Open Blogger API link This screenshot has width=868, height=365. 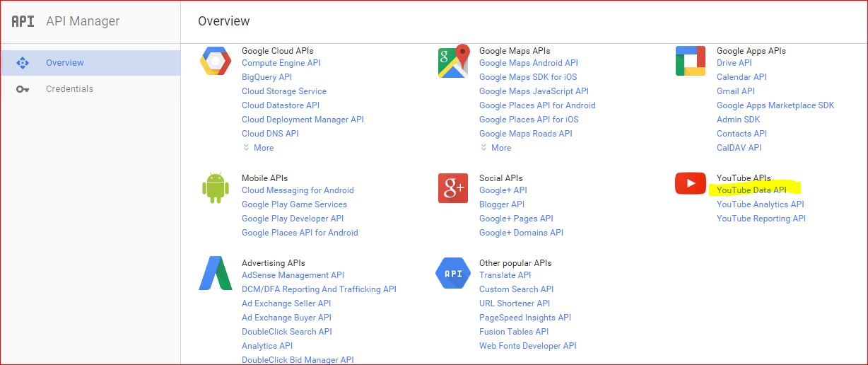(x=502, y=204)
